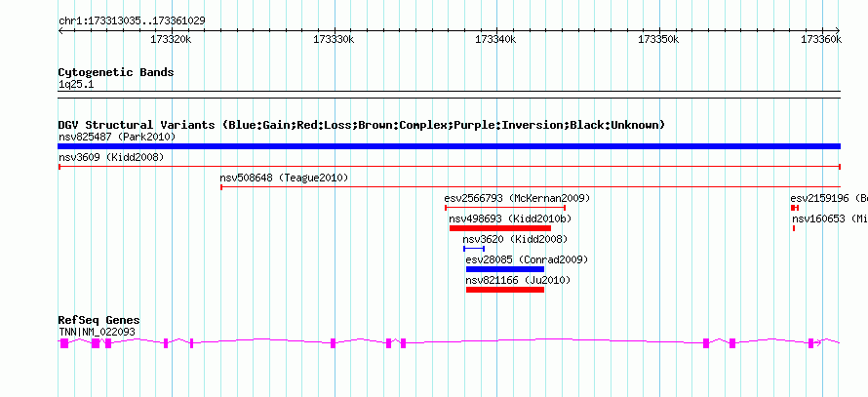This screenshot has height=397, width=868.
Task: Open the esv28085 (Conrad2009) label
Action: 527,259
